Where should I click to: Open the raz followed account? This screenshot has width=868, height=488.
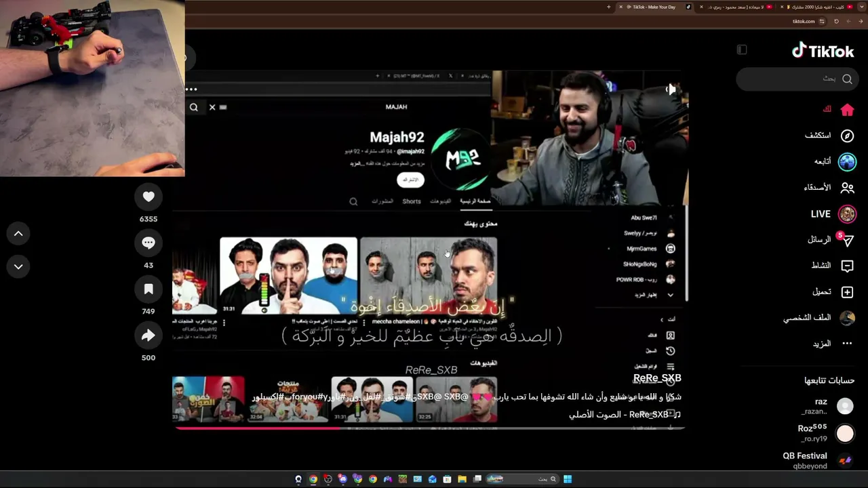(x=825, y=406)
